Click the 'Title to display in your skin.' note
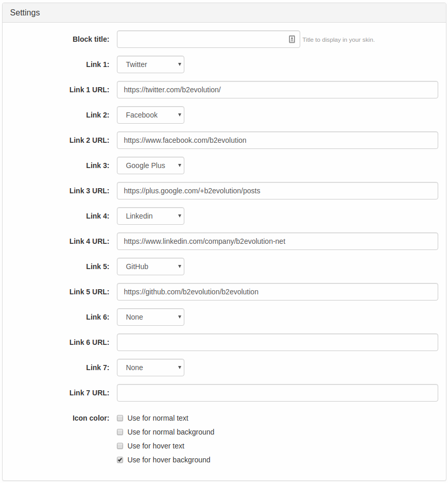Image resolution: width=448 pixels, height=483 pixels. (x=338, y=40)
